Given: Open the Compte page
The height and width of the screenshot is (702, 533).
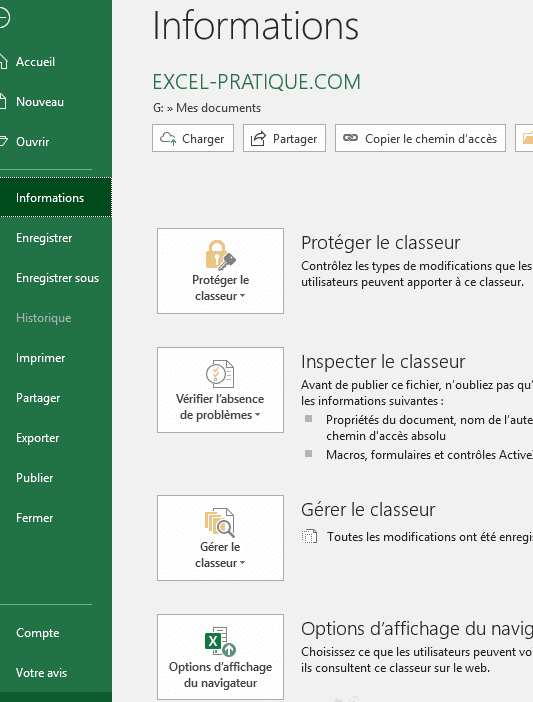Looking at the screenshot, I should [x=38, y=633].
